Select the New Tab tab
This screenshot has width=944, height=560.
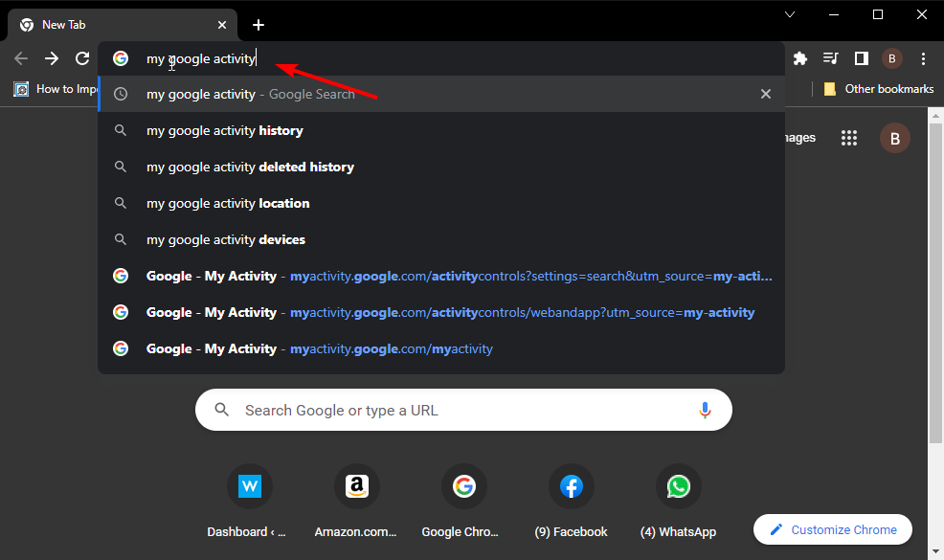pos(123,25)
